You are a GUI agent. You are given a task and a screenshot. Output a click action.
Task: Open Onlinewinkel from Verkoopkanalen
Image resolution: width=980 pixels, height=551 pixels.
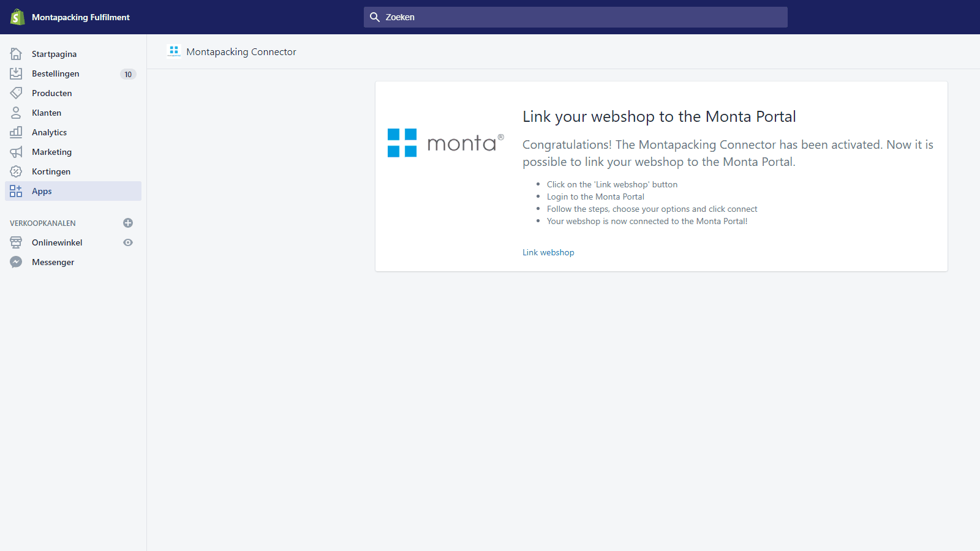click(57, 242)
